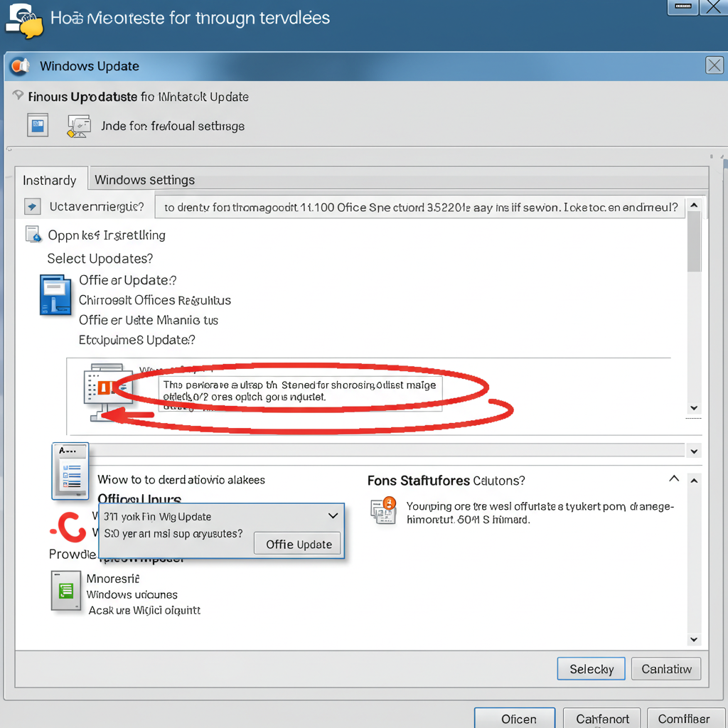Viewport: 728px width, 728px height.
Task: Click the green list document icon beside Mnoresrit
Action: pos(66,591)
